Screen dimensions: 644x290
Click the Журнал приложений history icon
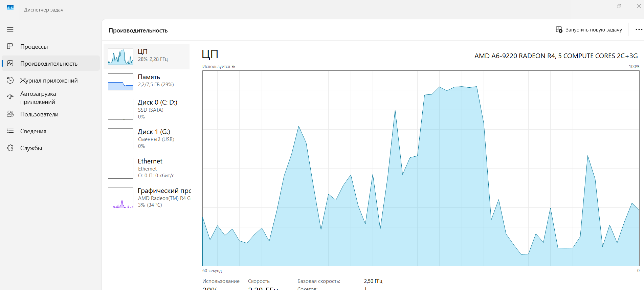point(10,80)
